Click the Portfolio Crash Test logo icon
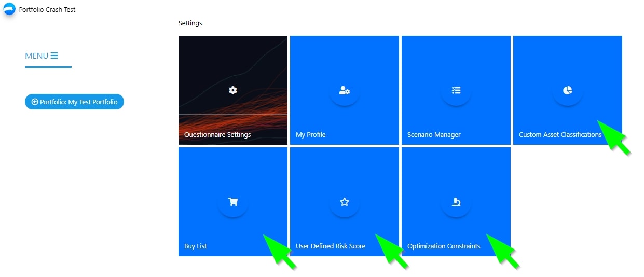Image resolution: width=644 pixels, height=277 pixels. click(9, 9)
